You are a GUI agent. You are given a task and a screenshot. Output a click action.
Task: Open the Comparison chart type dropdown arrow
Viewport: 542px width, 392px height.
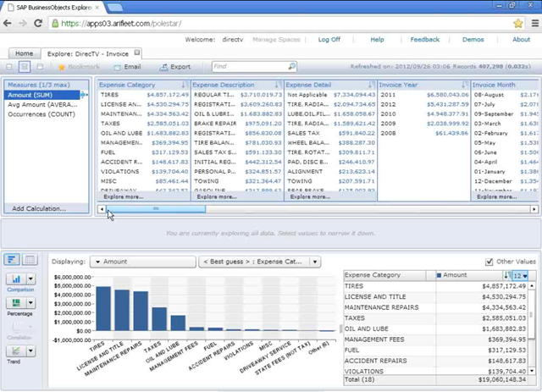pos(30,279)
